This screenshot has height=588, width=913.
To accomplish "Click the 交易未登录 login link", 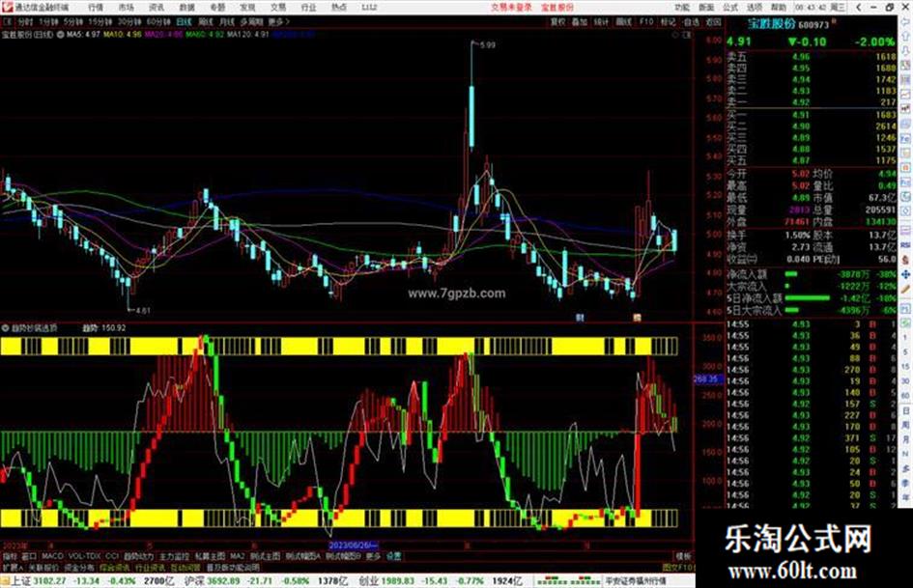I will click(x=511, y=8).
